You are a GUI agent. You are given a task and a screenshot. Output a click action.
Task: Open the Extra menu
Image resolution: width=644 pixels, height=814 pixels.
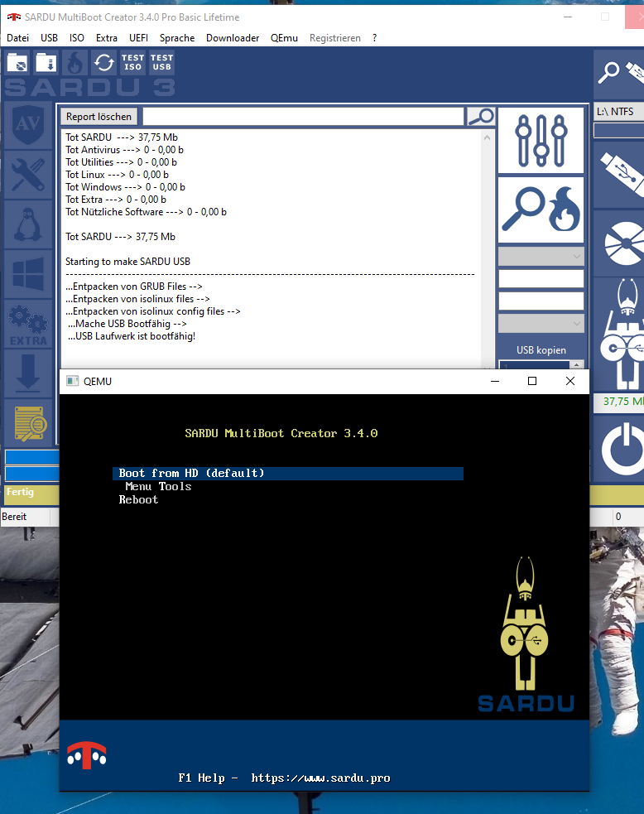107,38
